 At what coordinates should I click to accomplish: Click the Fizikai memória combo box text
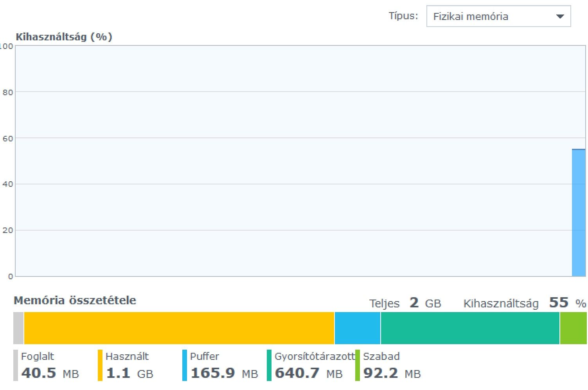[x=471, y=16]
